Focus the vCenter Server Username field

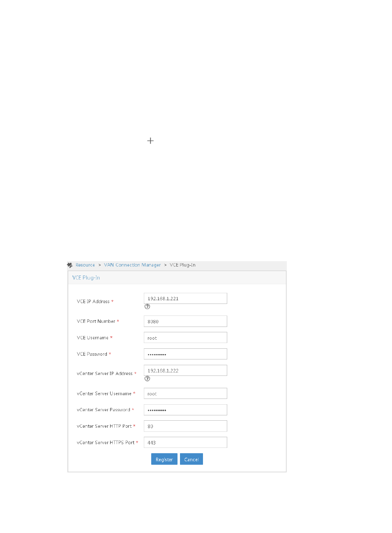185,394
